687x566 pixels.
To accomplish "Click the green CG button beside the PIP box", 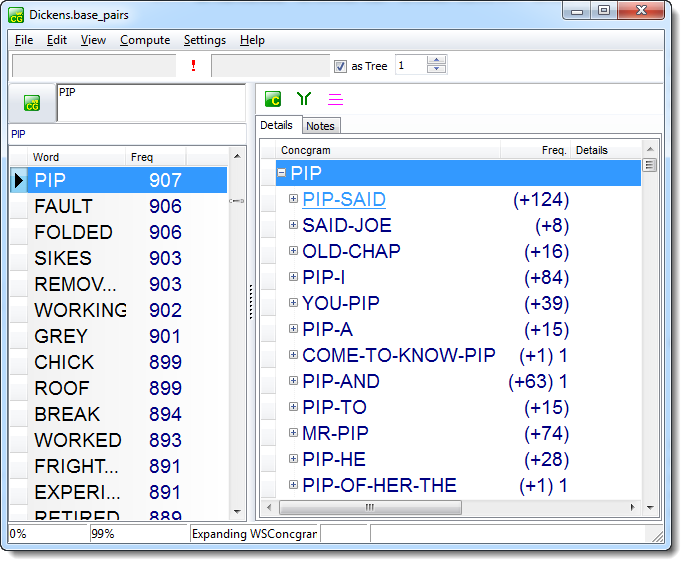I will pos(32,103).
